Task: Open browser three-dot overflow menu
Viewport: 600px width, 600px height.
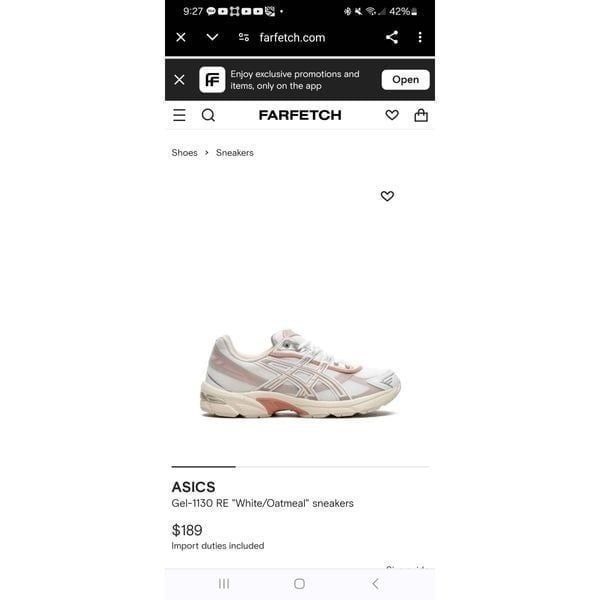Action: [x=420, y=37]
